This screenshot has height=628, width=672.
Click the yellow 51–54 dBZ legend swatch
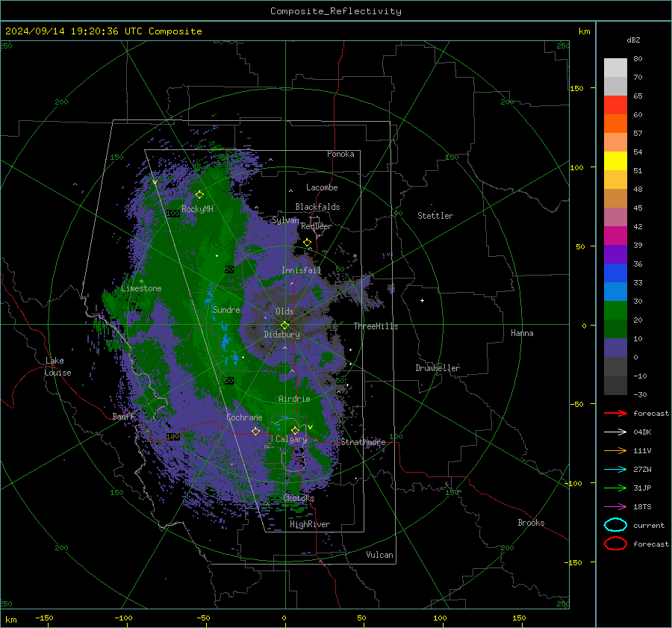[615, 161]
